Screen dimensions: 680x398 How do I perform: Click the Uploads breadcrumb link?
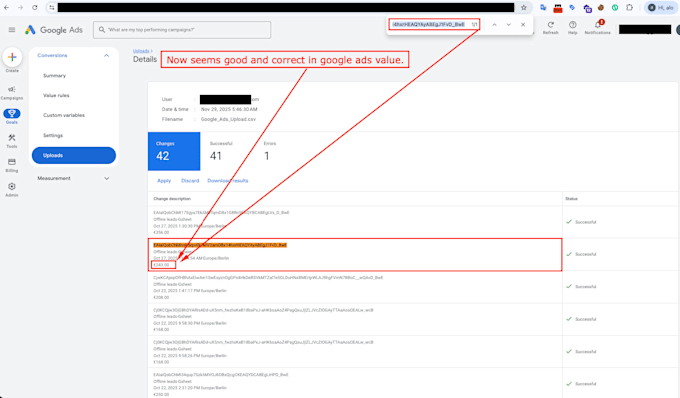pyautogui.click(x=141, y=51)
